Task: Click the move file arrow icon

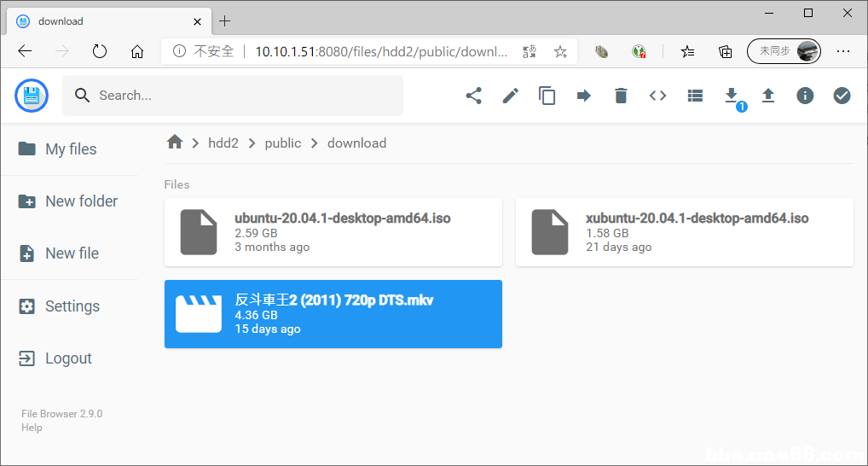Action: 584,96
